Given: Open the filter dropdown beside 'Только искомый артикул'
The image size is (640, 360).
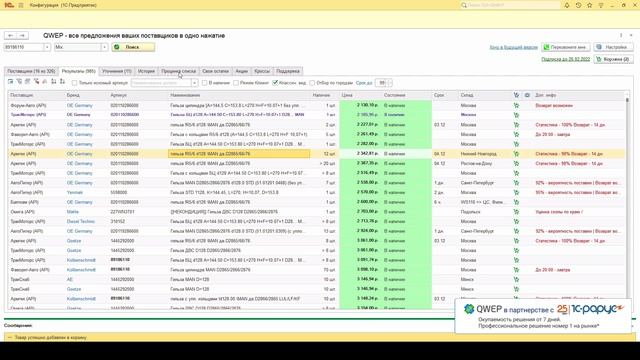Looking at the screenshot, I should click(x=194, y=83).
